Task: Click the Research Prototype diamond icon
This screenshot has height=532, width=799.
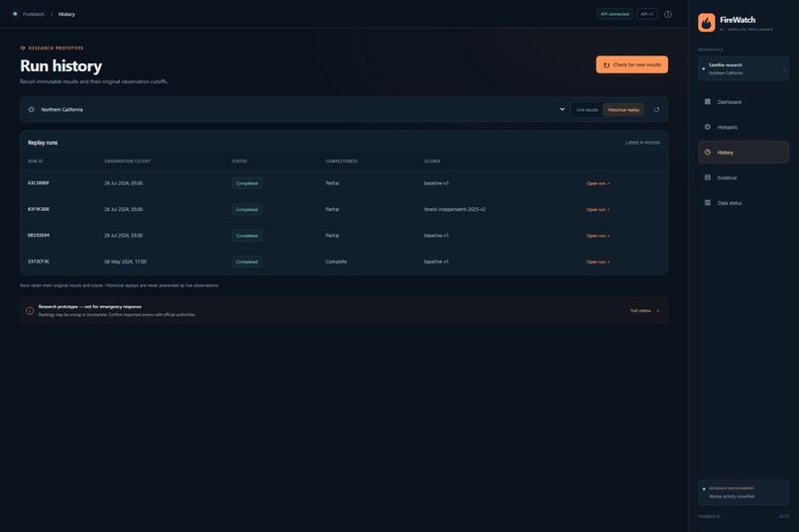Action: pos(23,48)
